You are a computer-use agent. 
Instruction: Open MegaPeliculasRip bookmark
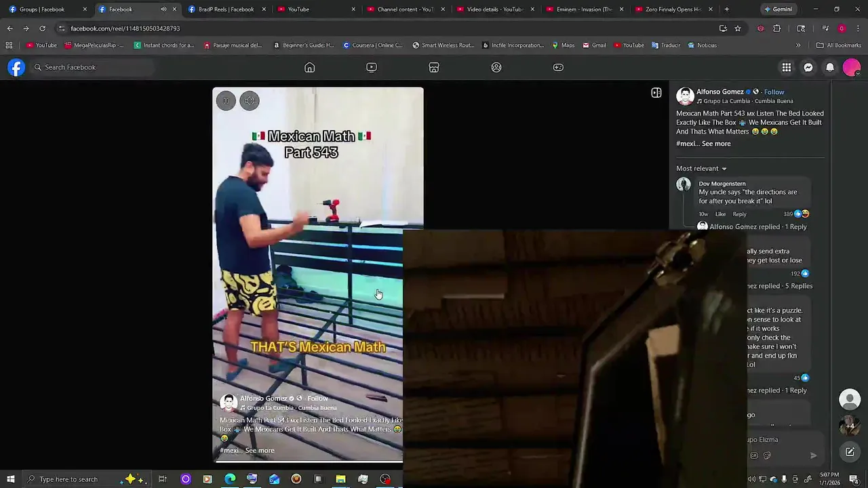pyautogui.click(x=94, y=45)
